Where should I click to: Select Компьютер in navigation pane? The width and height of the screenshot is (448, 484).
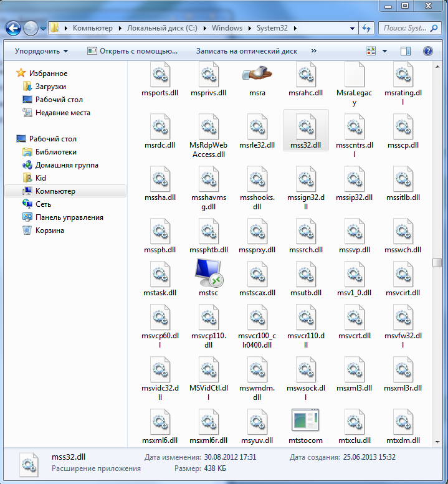click(x=65, y=191)
